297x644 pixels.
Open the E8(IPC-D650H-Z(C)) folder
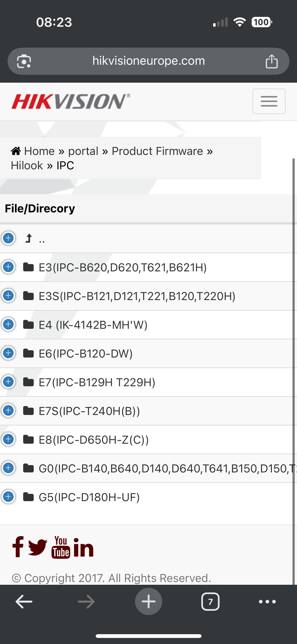point(93,440)
